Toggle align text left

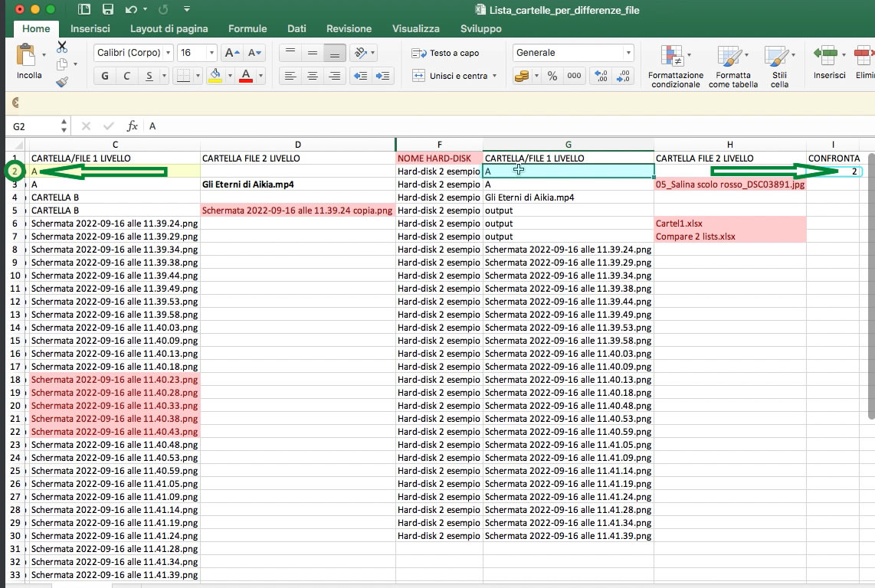290,76
